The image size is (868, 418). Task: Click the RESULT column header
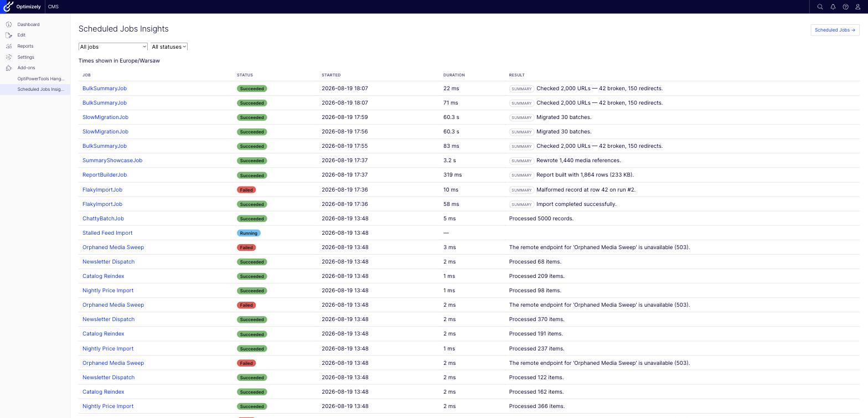517,75
